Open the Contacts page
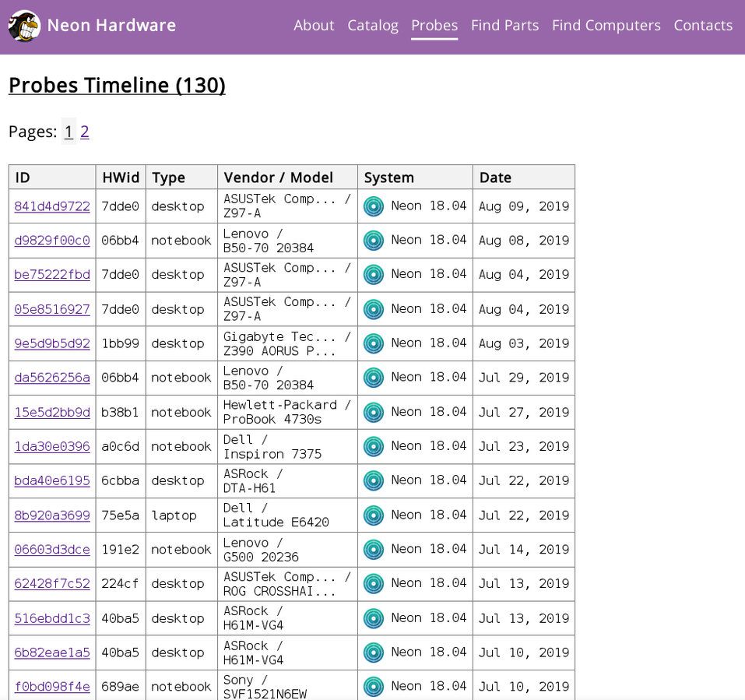This screenshot has width=745, height=700. click(703, 26)
